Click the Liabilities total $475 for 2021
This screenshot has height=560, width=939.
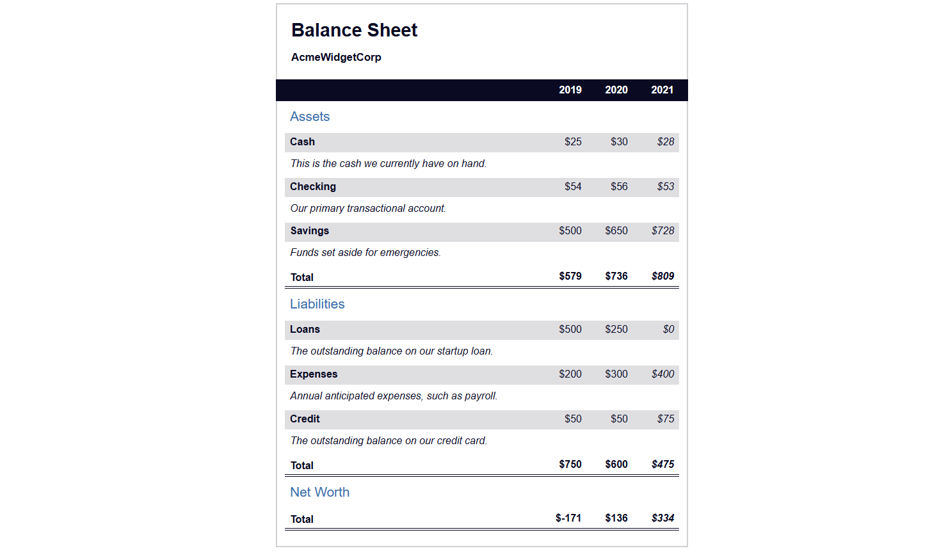coord(663,464)
